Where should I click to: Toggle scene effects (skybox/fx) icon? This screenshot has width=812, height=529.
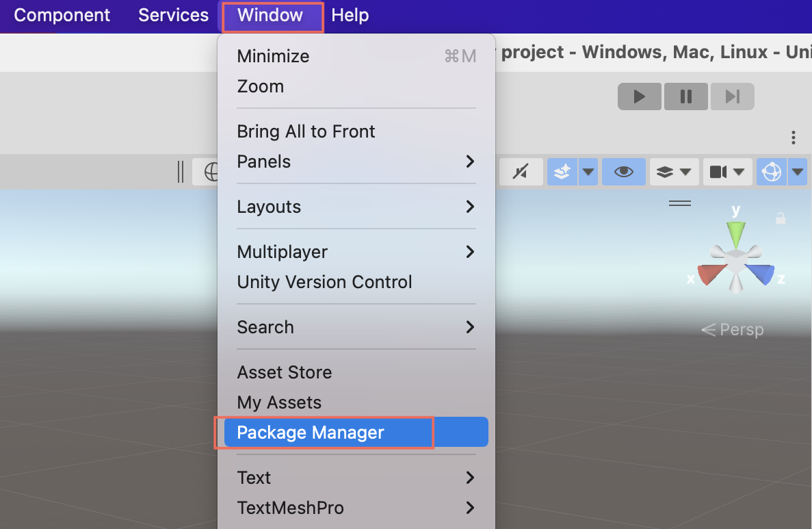point(562,172)
